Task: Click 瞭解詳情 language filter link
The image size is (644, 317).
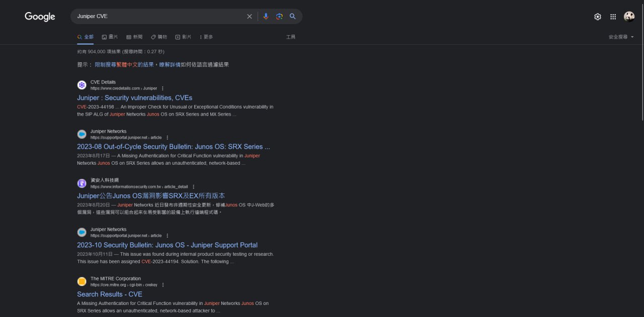Action: point(170,65)
